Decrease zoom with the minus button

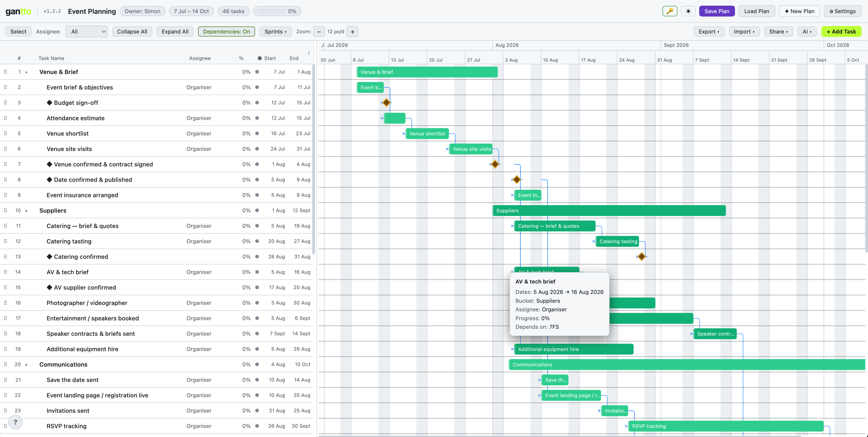tap(319, 32)
